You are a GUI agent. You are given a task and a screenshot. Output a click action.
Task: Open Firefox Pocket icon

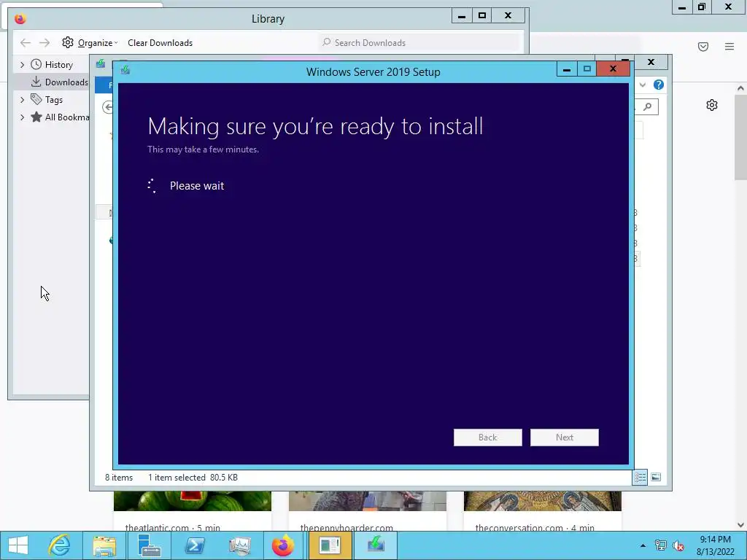(703, 46)
